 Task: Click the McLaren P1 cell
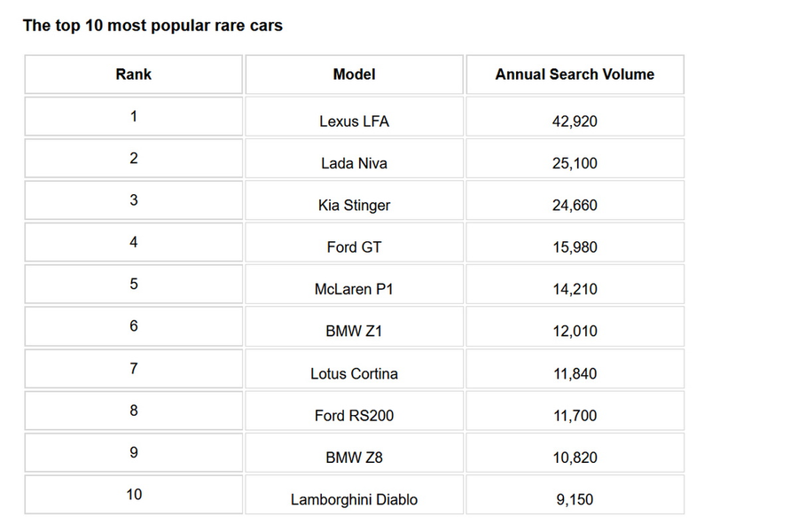(354, 289)
